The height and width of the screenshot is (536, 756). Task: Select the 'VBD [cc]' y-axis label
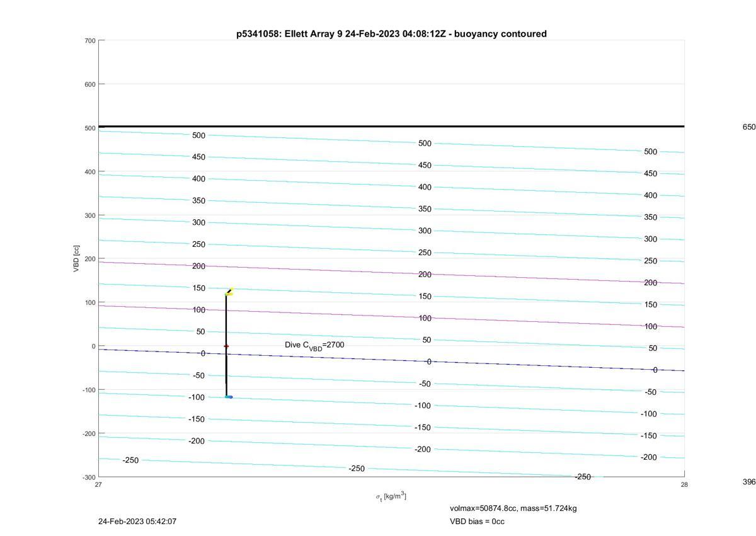pyautogui.click(x=76, y=259)
